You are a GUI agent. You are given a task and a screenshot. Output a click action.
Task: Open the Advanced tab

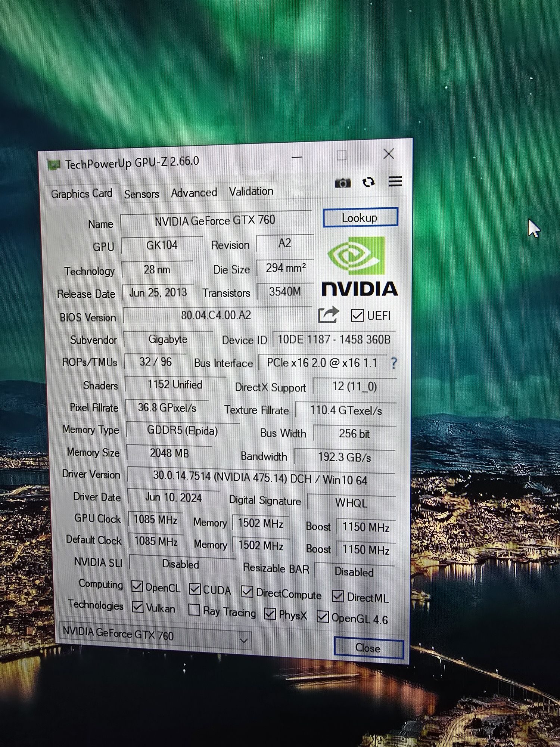click(194, 193)
